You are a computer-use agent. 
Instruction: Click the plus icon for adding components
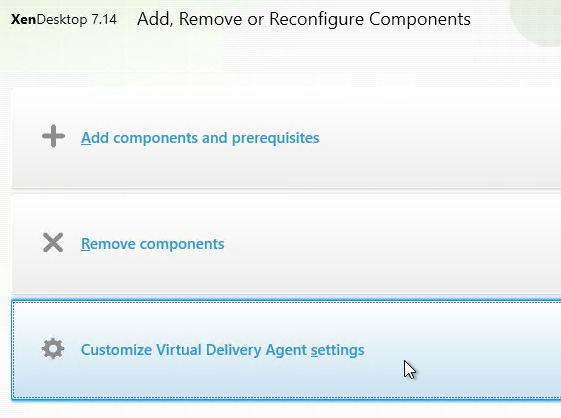tap(53, 136)
